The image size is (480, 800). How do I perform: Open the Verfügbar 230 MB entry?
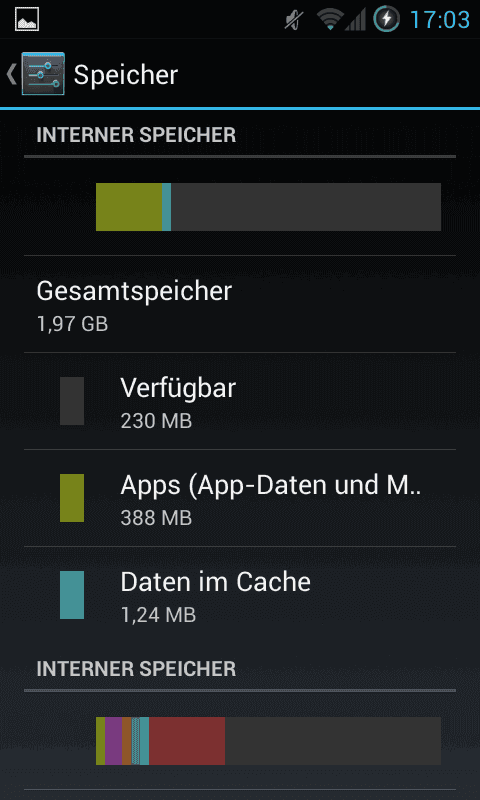pyautogui.click(x=240, y=401)
